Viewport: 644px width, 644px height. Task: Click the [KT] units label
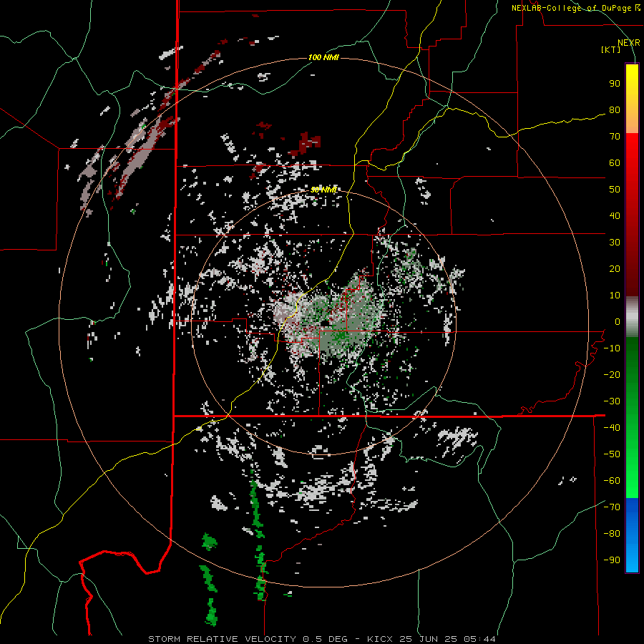click(611, 49)
